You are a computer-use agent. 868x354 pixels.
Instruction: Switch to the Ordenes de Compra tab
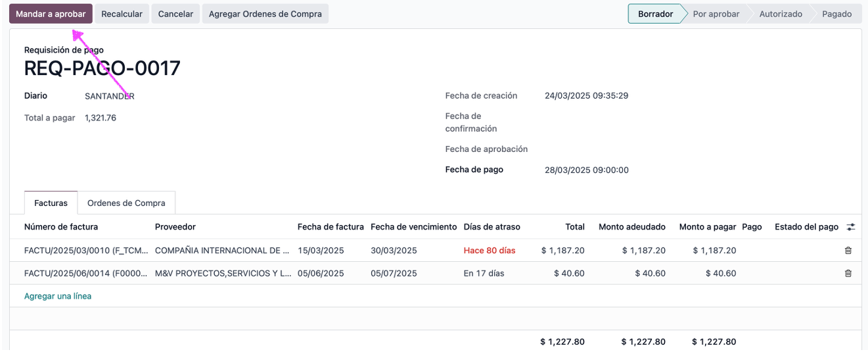point(126,203)
